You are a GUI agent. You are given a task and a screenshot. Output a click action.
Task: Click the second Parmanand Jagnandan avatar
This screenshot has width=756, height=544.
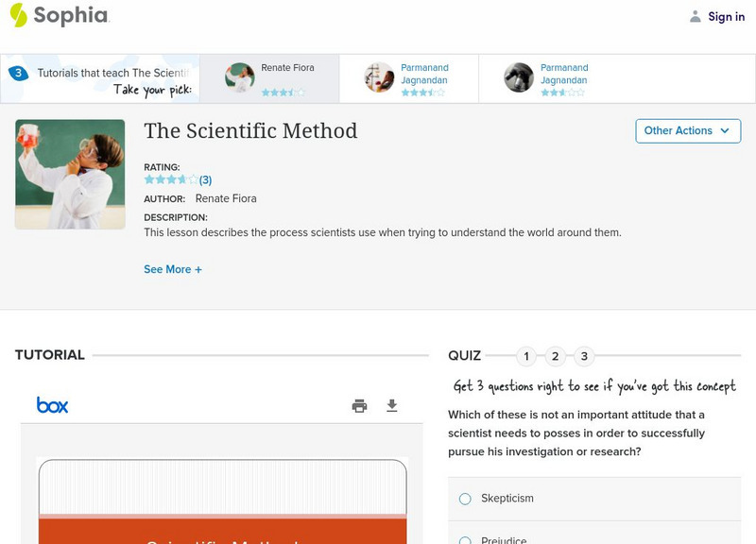(519, 77)
